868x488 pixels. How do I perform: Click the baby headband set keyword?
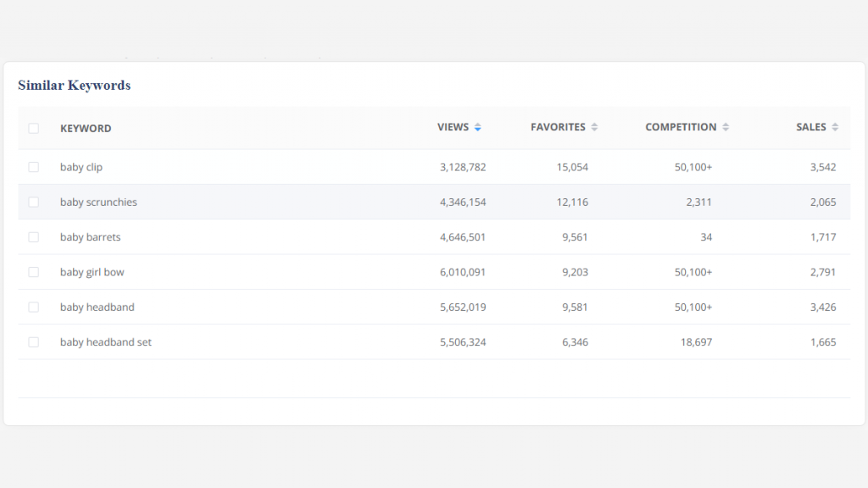(106, 342)
